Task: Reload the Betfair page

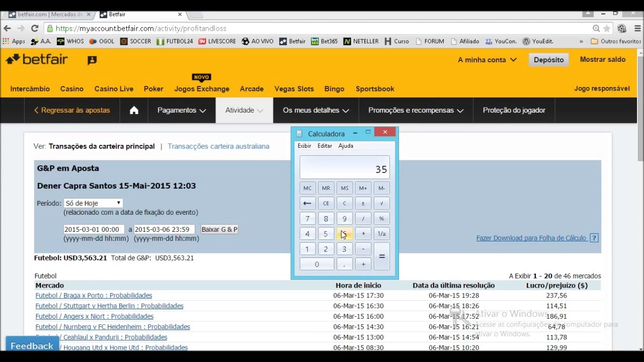Action: (x=35, y=29)
